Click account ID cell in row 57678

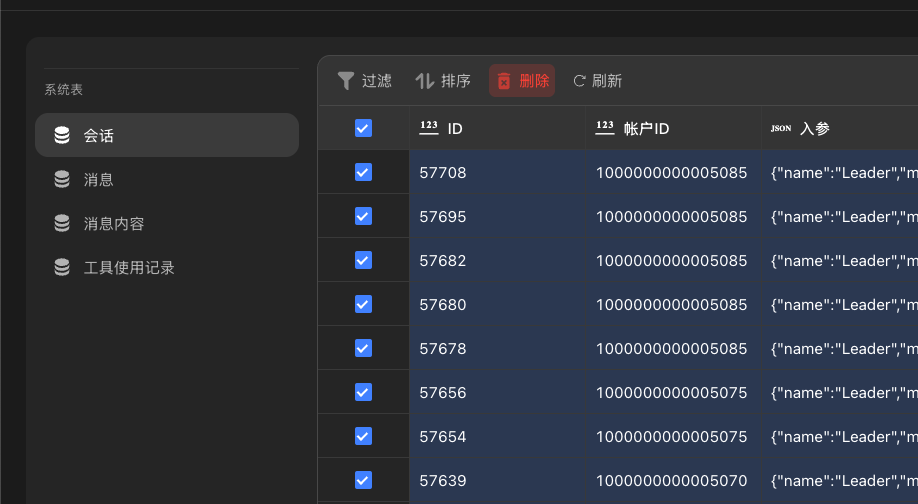coord(673,348)
